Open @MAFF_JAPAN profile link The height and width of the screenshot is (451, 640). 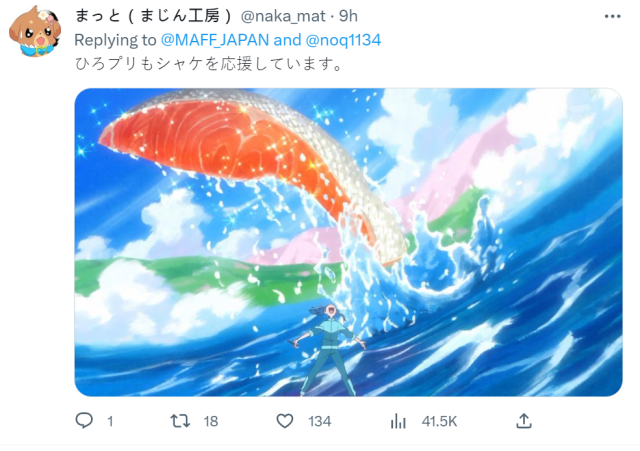tap(215, 40)
